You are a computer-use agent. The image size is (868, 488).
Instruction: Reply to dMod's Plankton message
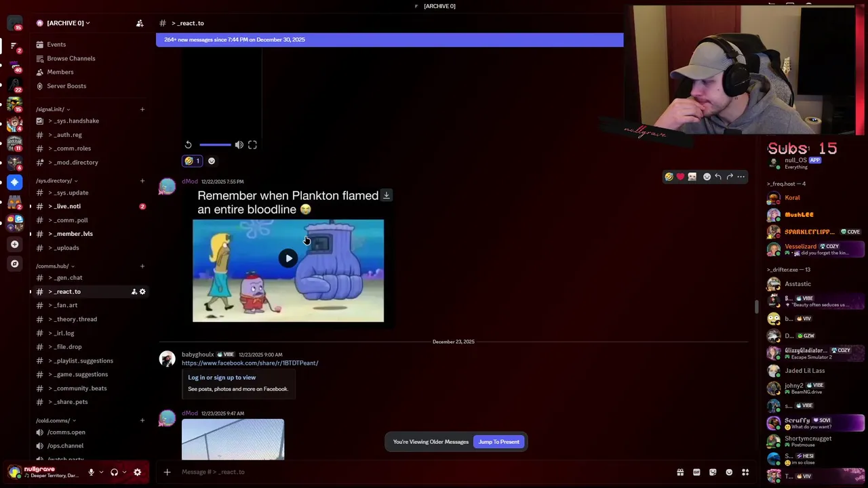pos(718,177)
